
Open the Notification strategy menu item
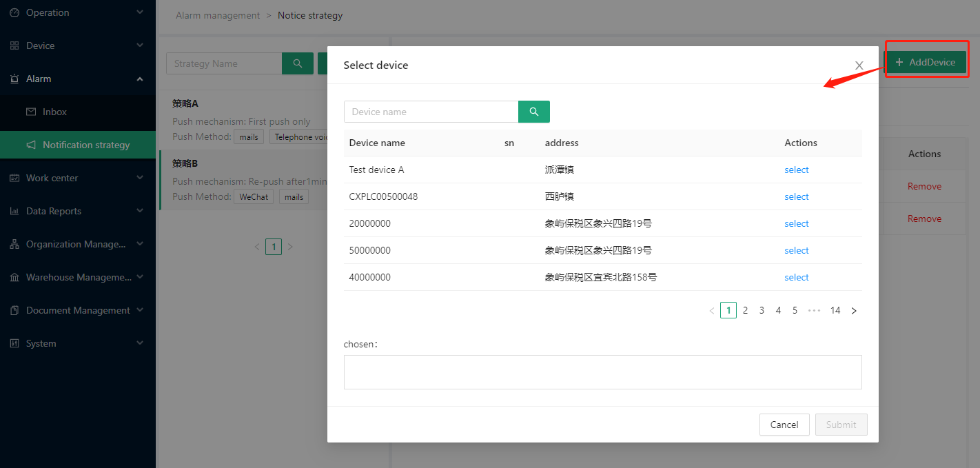coord(78,145)
